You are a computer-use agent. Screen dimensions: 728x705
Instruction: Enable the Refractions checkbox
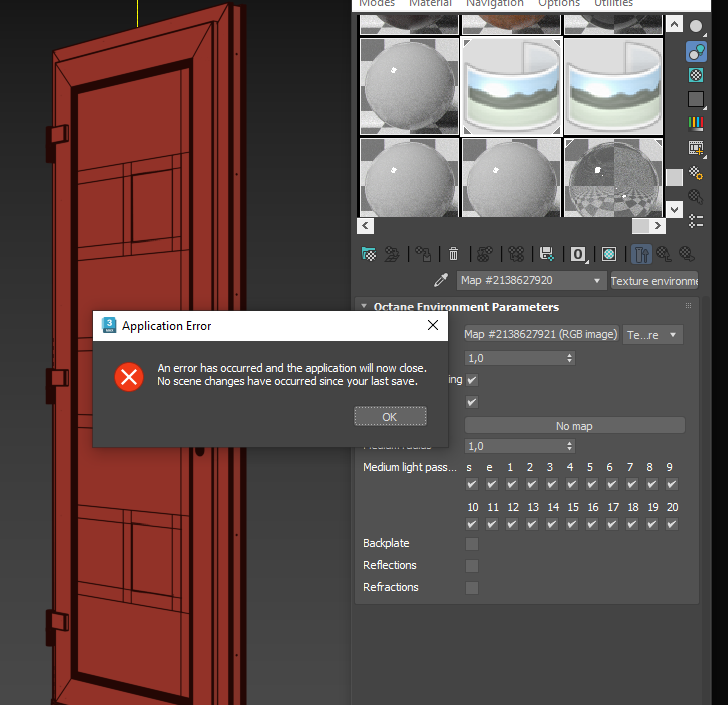tap(472, 588)
